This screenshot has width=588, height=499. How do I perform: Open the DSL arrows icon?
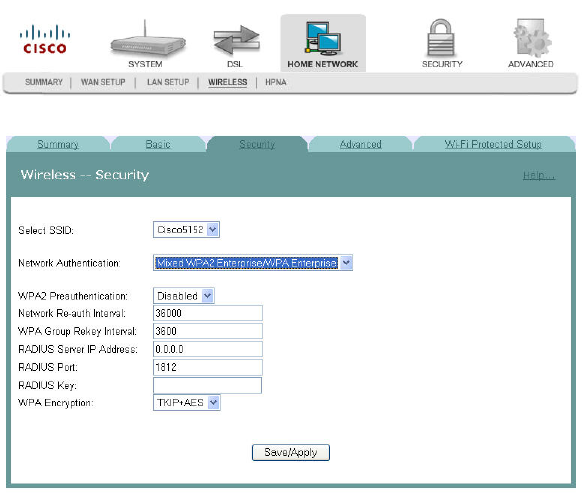(236, 40)
